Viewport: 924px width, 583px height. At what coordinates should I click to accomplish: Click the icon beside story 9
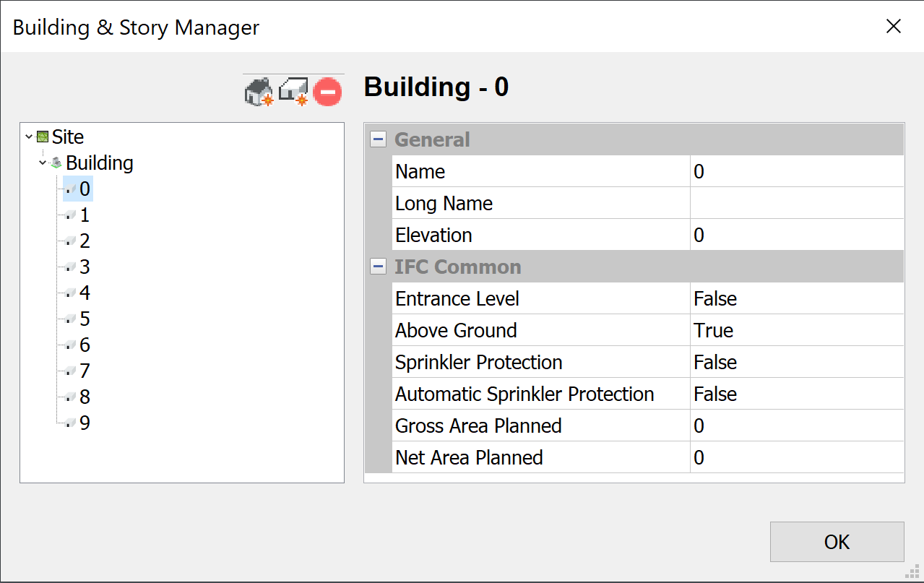[70, 423]
